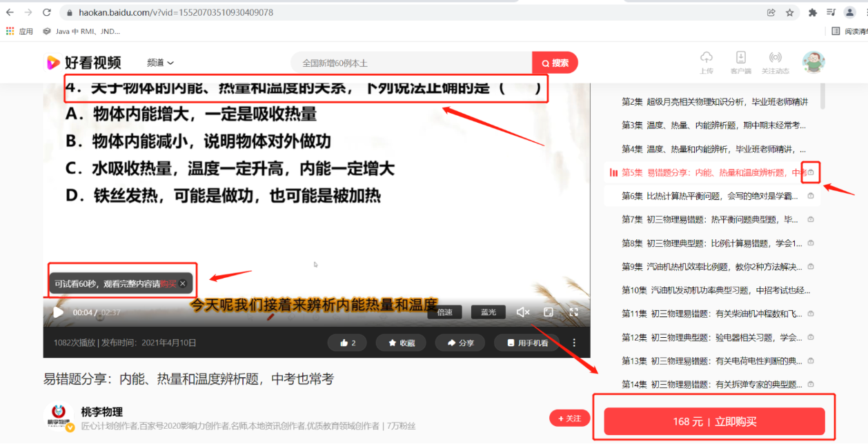This screenshot has height=444, width=868.
Task: Open the client download (客户端) icon
Action: point(740,58)
